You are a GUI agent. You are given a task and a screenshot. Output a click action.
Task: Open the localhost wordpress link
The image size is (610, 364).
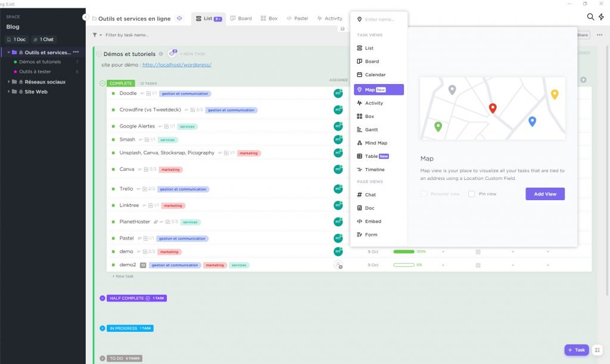click(177, 65)
